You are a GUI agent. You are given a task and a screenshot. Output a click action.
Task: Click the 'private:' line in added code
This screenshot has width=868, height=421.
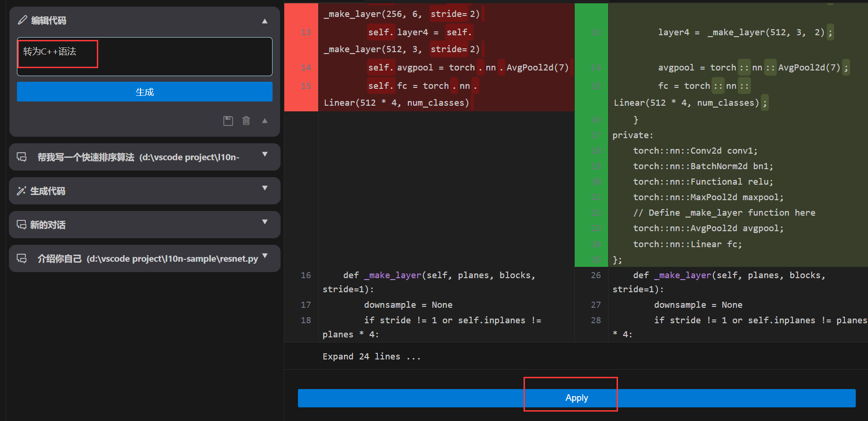coord(633,135)
